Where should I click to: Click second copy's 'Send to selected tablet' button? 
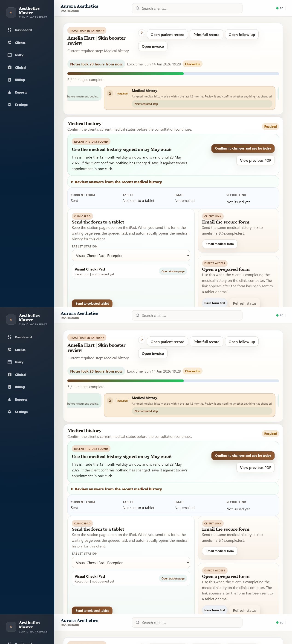92,611
